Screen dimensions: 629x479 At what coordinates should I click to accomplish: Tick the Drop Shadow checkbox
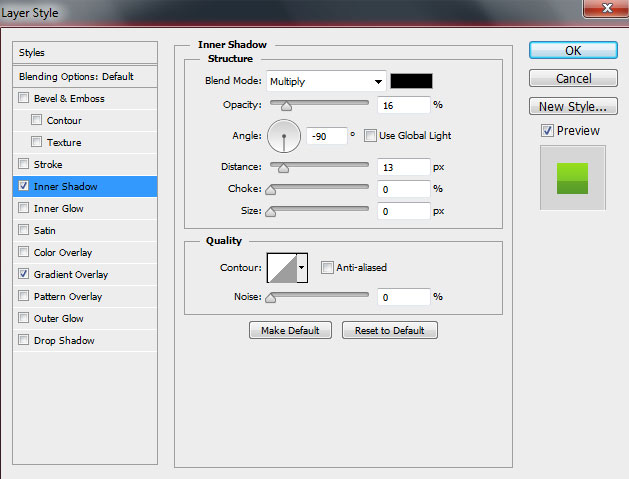[x=24, y=340]
